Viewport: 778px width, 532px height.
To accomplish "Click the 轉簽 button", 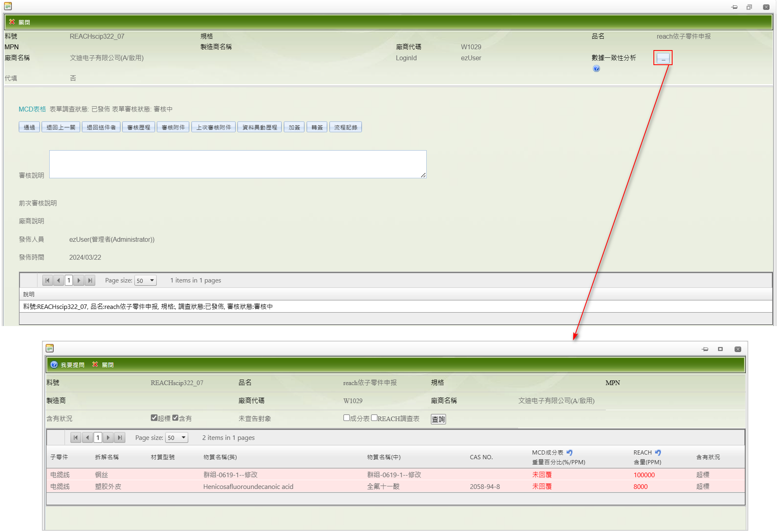I will pos(317,127).
